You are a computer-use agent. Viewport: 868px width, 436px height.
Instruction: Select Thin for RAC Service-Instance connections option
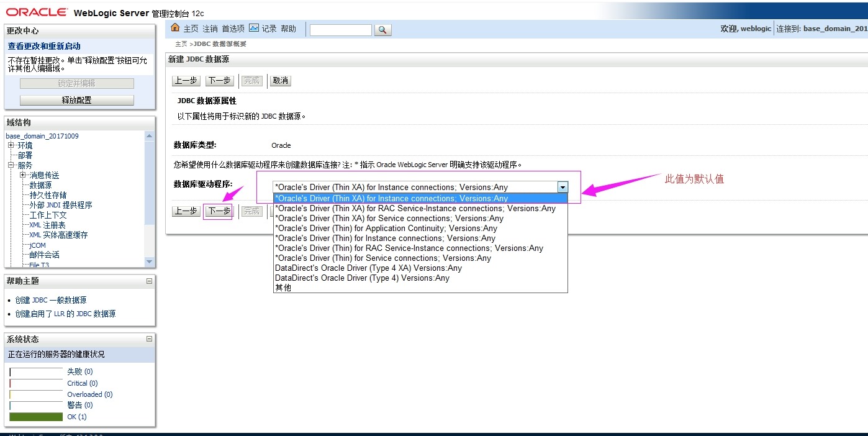click(x=420, y=248)
